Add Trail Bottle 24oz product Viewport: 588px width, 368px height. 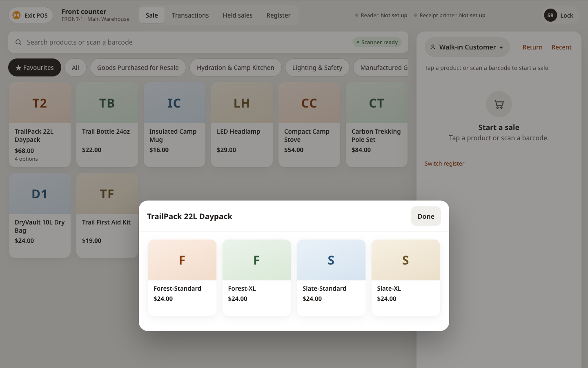(x=107, y=125)
